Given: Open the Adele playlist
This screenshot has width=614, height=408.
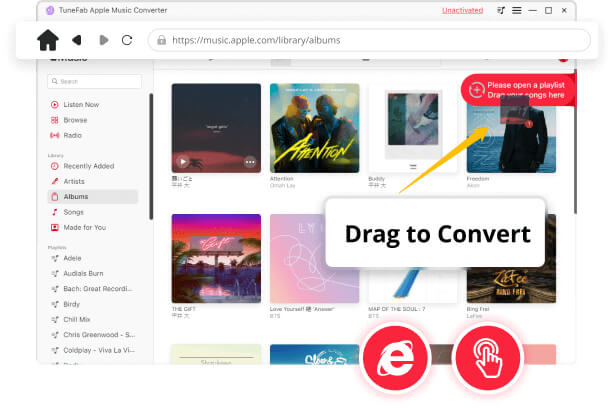Looking at the screenshot, I should tap(72, 258).
